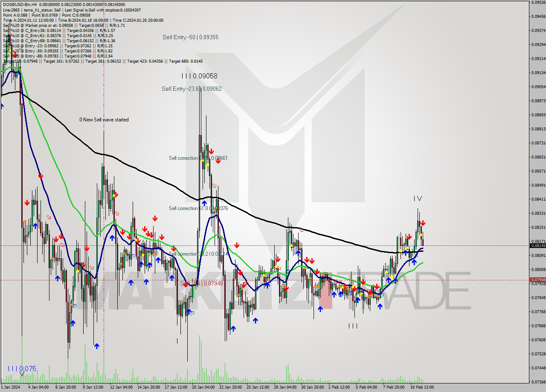Click the red 'Sell 100 | 0.07948' label
546x392 pixels.
coord(201,283)
